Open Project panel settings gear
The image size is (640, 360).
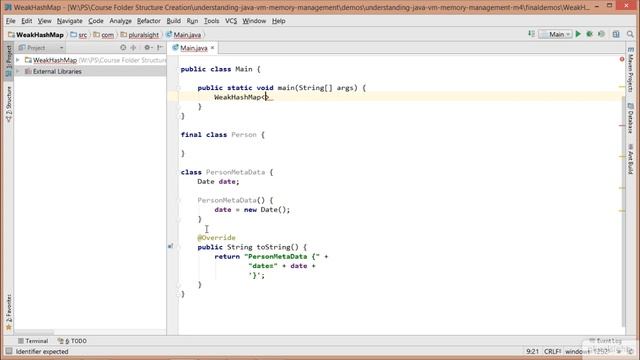pyautogui.click(x=147, y=48)
